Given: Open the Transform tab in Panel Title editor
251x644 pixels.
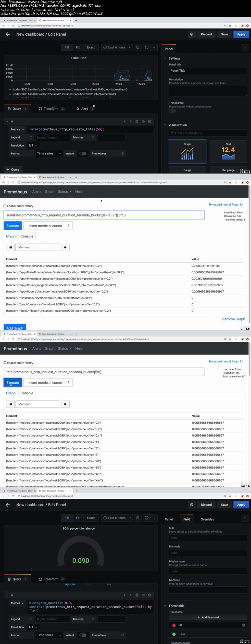Looking at the screenshot, I should [51, 109].
